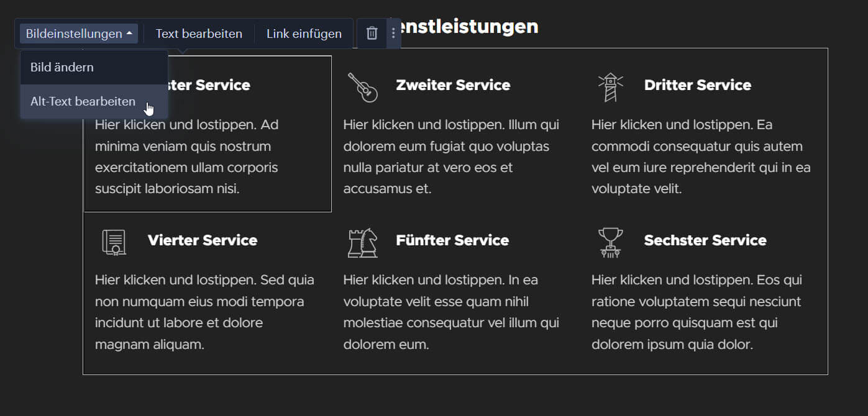Viewport: 868px width, 416px height.
Task: Delete element with the trash icon
Action: [372, 34]
